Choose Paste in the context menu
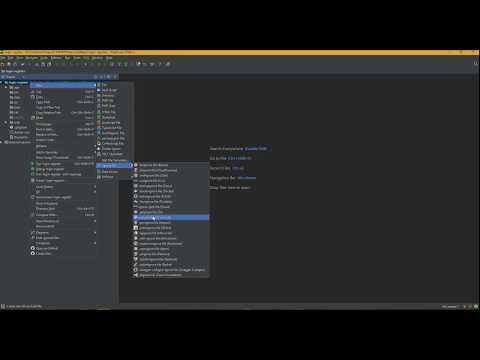This screenshot has height=360, width=480. pos(63,118)
